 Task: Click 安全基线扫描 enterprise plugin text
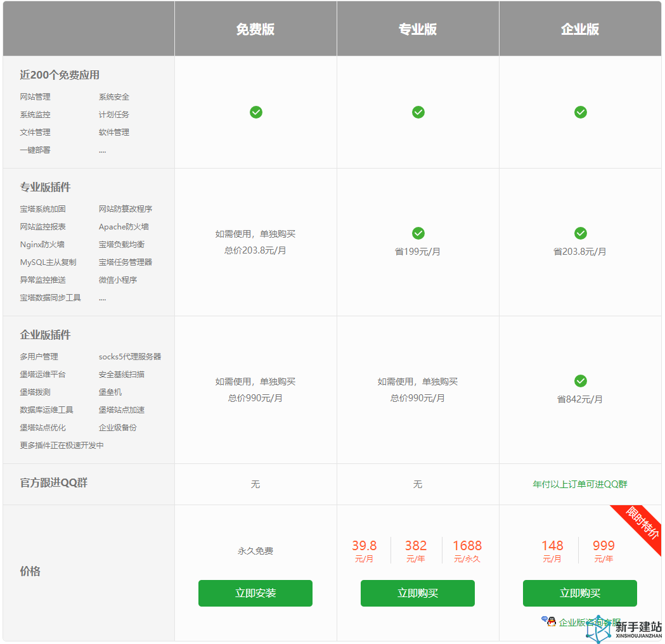tap(122, 375)
